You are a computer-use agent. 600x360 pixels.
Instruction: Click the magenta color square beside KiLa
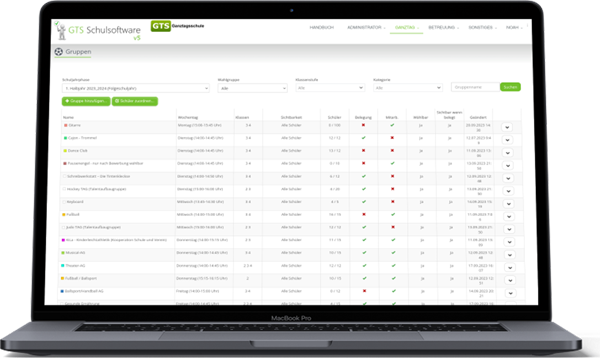point(63,240)
